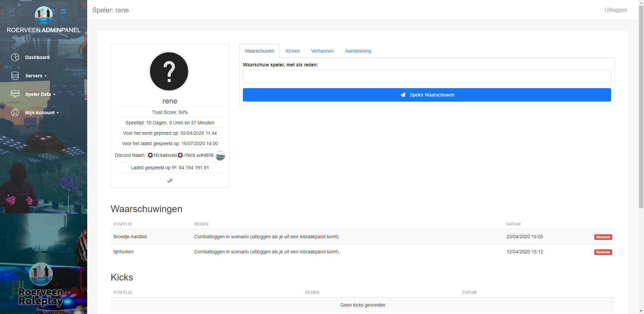Click the Mijn Account user icon
The height and width of the screenshot is (314, 644).
[x=15, y=113]
